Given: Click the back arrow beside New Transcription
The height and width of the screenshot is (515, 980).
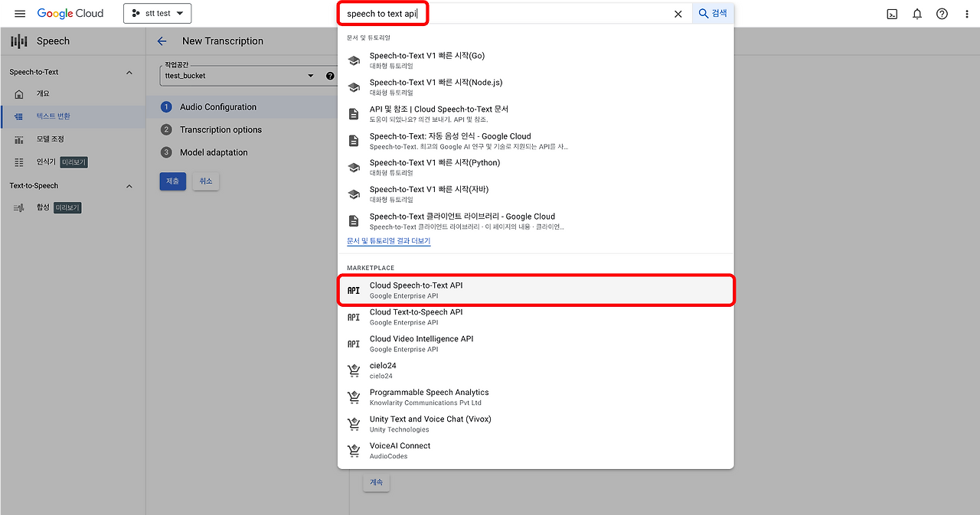Looking at the screenshot, I should click(162, 41).
